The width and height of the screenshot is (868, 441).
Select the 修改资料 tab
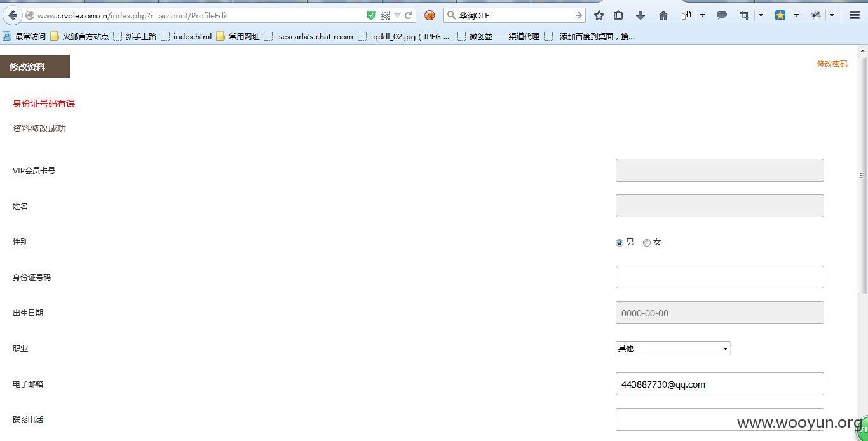(35, 66)
